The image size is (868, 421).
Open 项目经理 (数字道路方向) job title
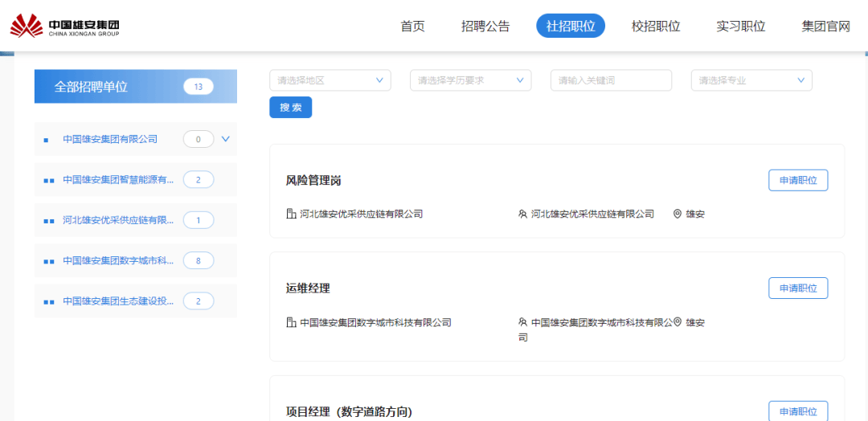(x=350, y=412)
